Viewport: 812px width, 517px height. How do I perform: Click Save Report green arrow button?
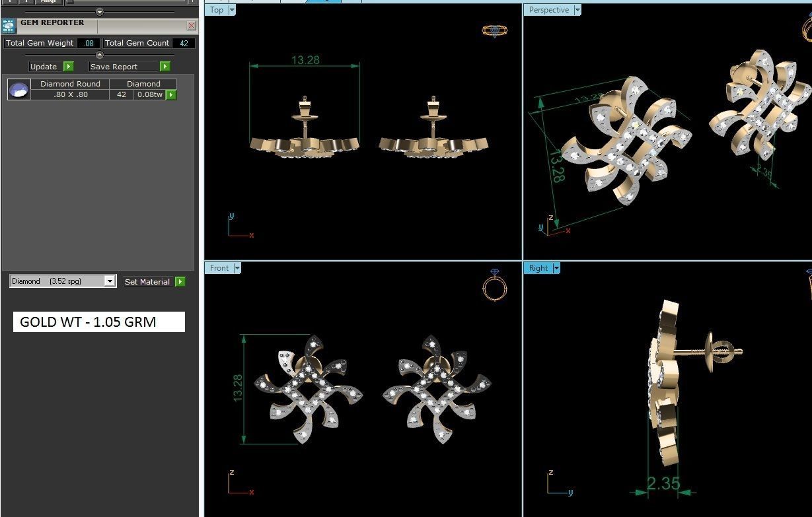tap(165, 67)
